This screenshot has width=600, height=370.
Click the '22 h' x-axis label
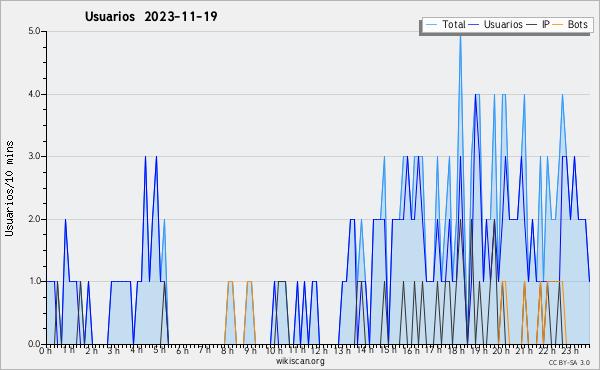tap(546, 351)
